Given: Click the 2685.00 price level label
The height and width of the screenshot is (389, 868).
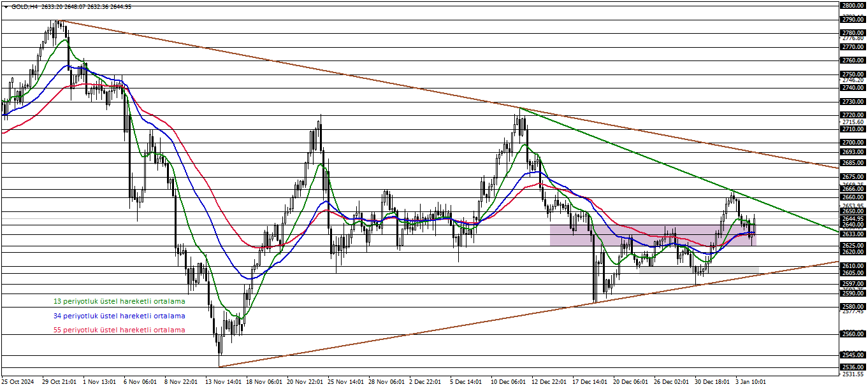Looking at the screenshot, I should pos(853,163).
